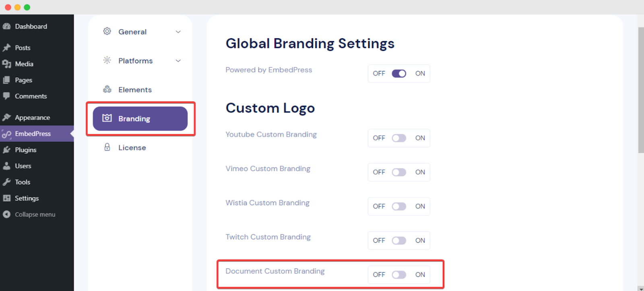Viewport: 644px width, 291px height.
Task: Open Posts menu item
Action: coord(37,48)
